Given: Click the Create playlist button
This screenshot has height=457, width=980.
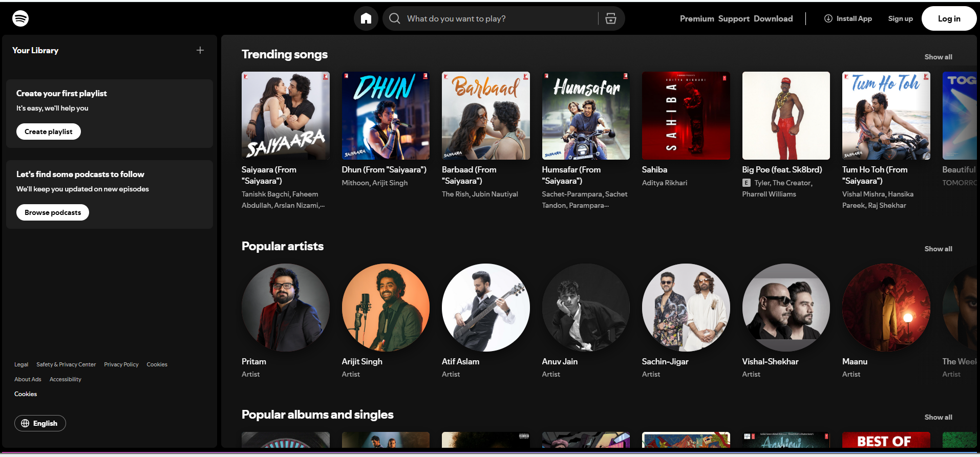Looking at the screenshot, I should 49,132.
